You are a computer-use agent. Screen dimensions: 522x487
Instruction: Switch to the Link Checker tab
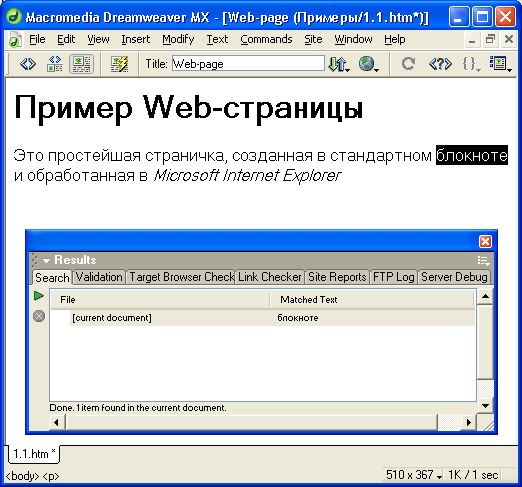tap(269, 277)
